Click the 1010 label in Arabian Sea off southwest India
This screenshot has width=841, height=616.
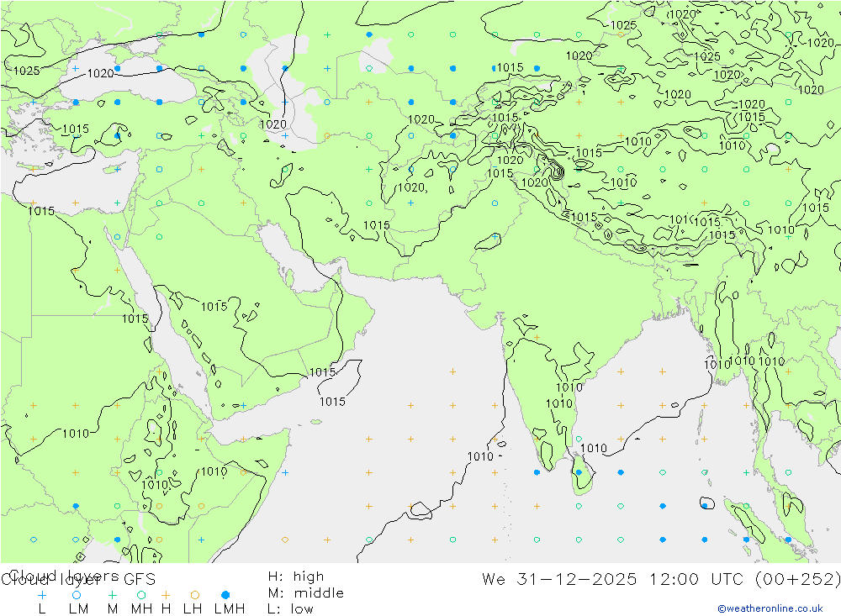click(480, 456)
